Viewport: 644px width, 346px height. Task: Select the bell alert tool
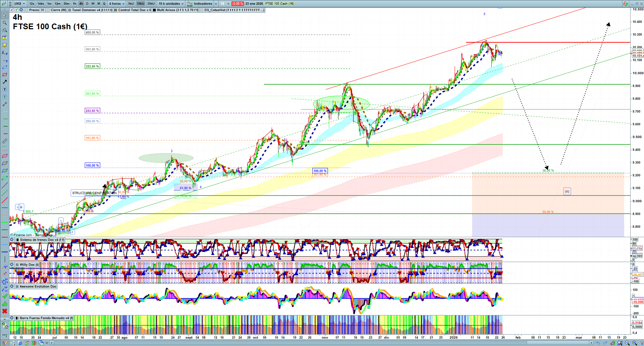[x=5, y=45]
